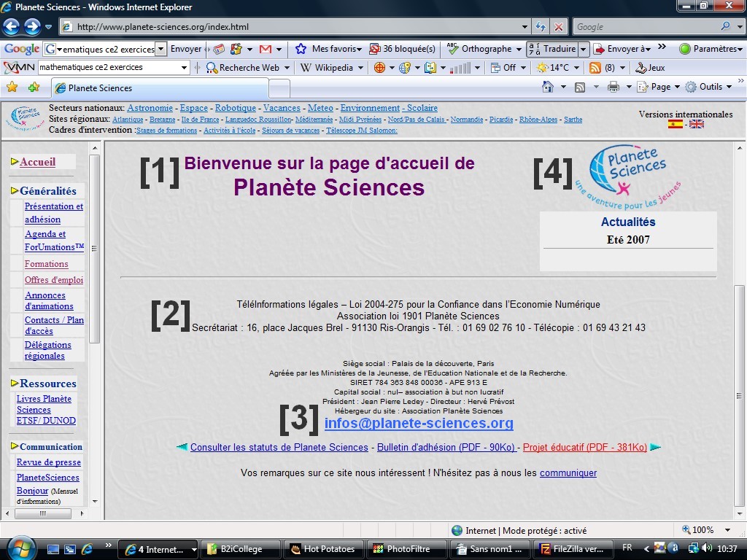The image size is (747, 560).
Task: Print the page using the printer icon
Action: [614, 87]
